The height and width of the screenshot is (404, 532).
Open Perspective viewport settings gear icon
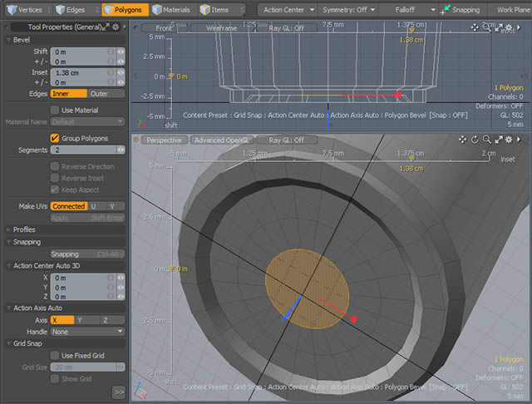[509, 140]
